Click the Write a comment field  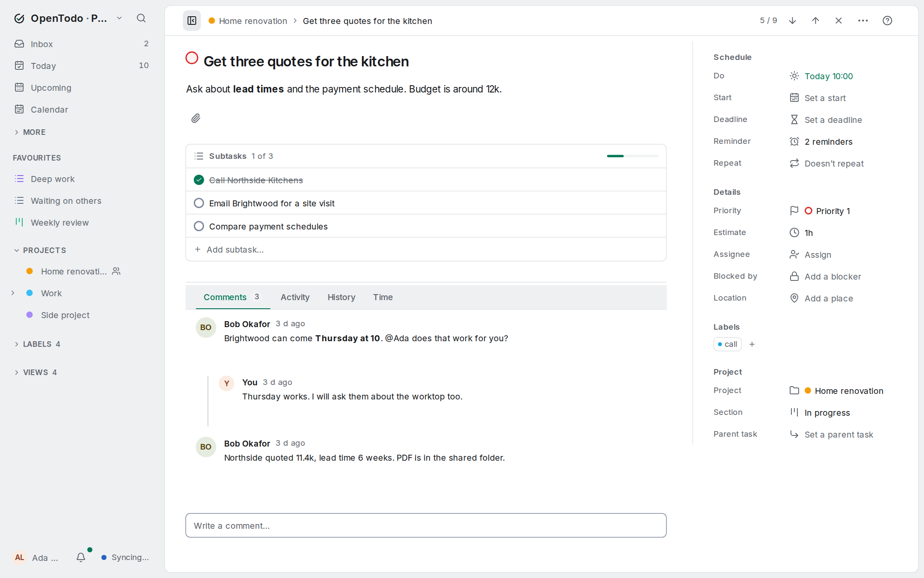tap(426, 525)
